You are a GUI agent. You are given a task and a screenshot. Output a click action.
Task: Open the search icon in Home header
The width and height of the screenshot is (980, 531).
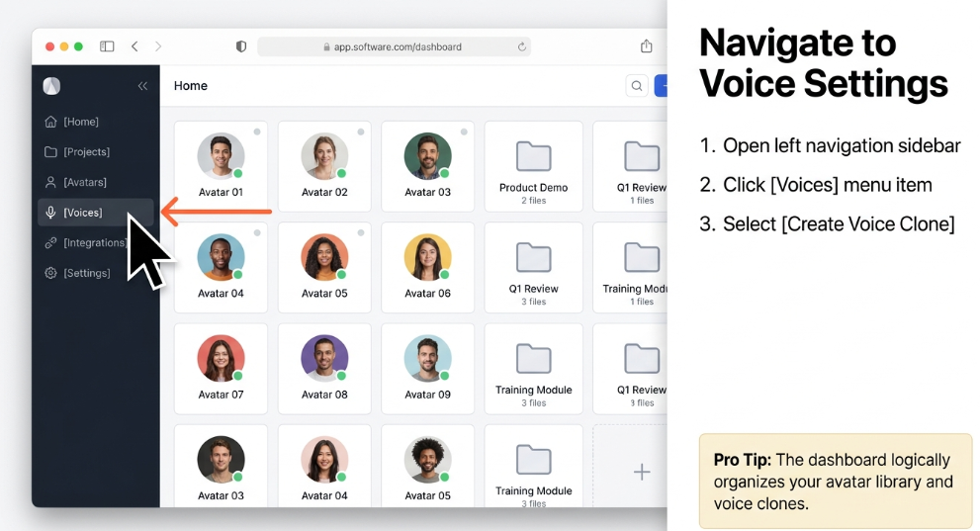[636, 86]
